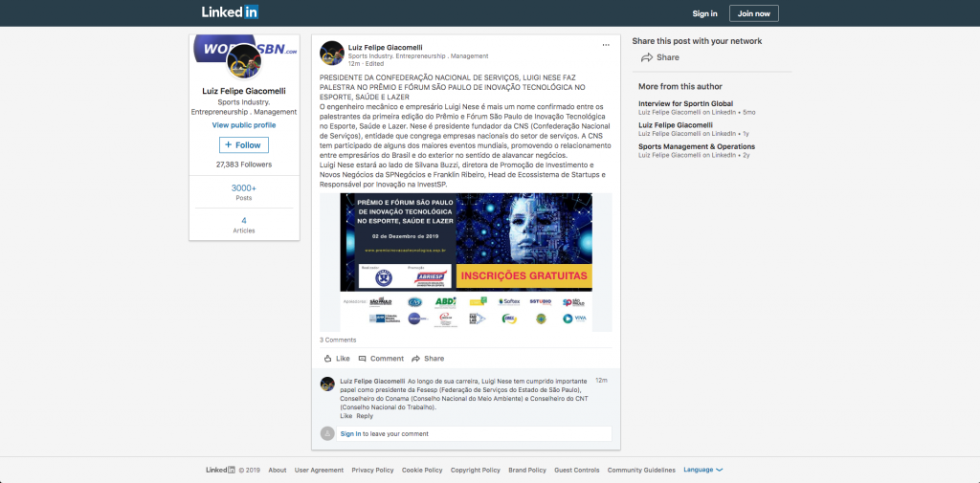Expand the Language dropdown in footer
Viewport: 980px width, 483px height.
click(x=703, y=470)
